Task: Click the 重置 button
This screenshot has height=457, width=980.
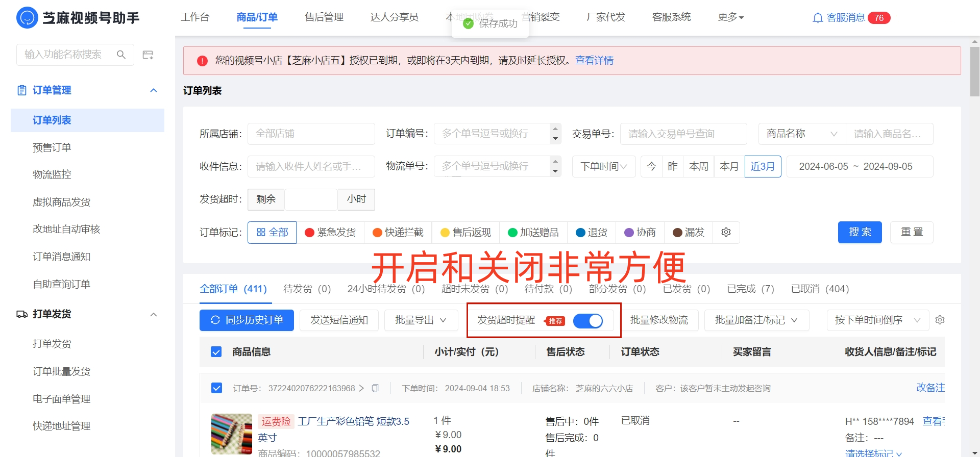Action: pyautogui.click(x=912, y=232)
